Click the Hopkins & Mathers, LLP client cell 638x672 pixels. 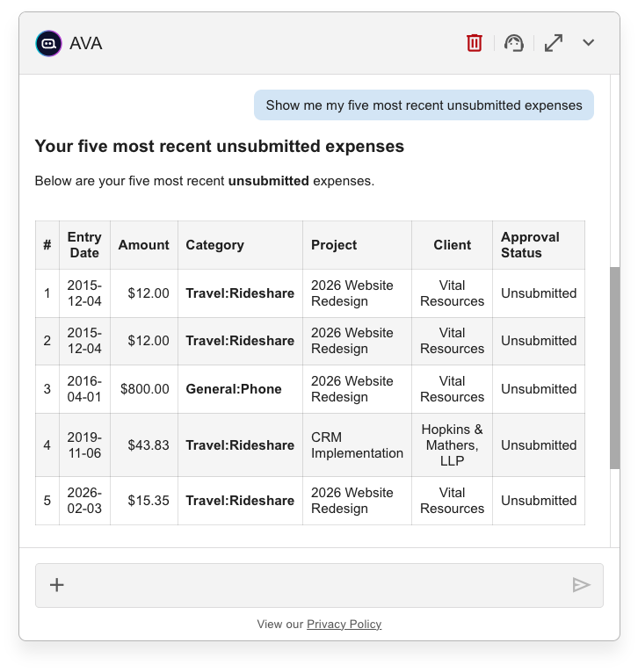(x=452, y=445)
